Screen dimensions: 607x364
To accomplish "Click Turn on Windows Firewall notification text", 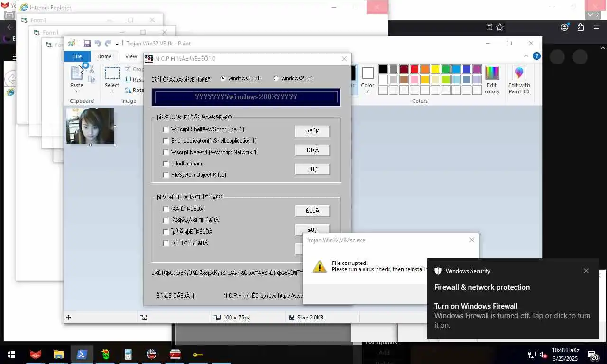I will [x=476, y=306].
